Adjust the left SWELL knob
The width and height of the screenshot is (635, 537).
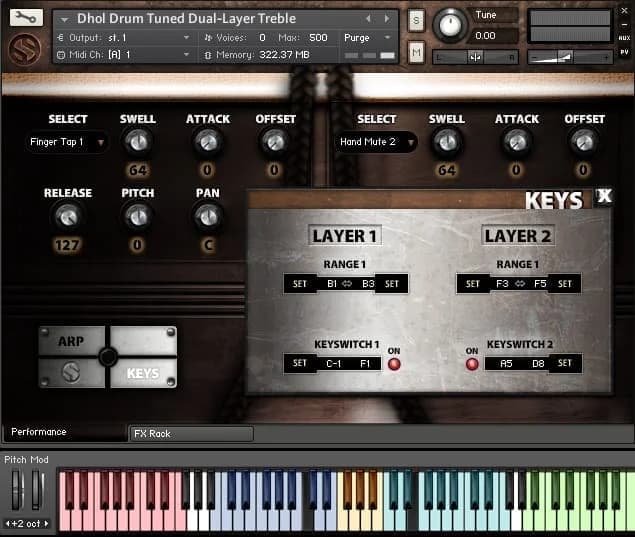[137, 141]
